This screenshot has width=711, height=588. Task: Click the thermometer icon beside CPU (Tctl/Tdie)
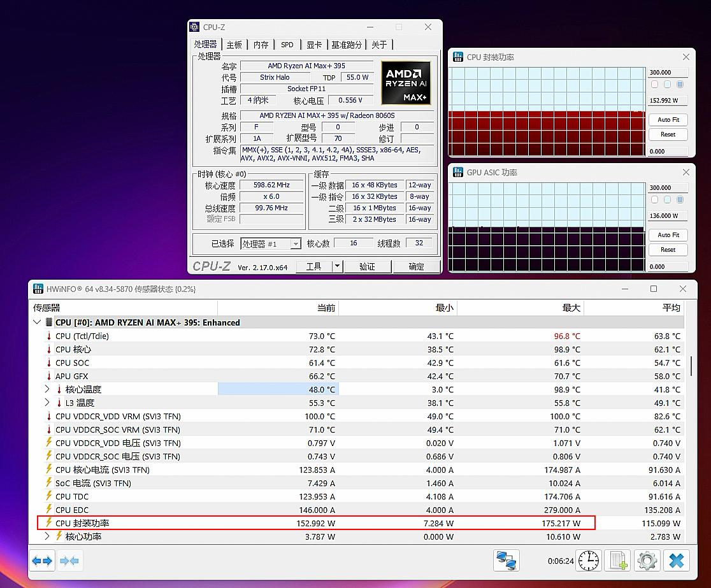50,336
